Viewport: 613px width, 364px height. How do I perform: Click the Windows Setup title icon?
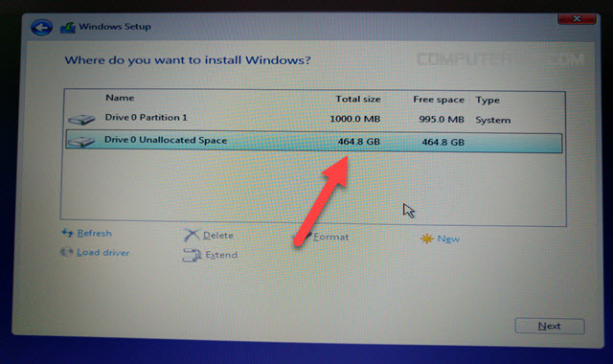tap(68, 28)
